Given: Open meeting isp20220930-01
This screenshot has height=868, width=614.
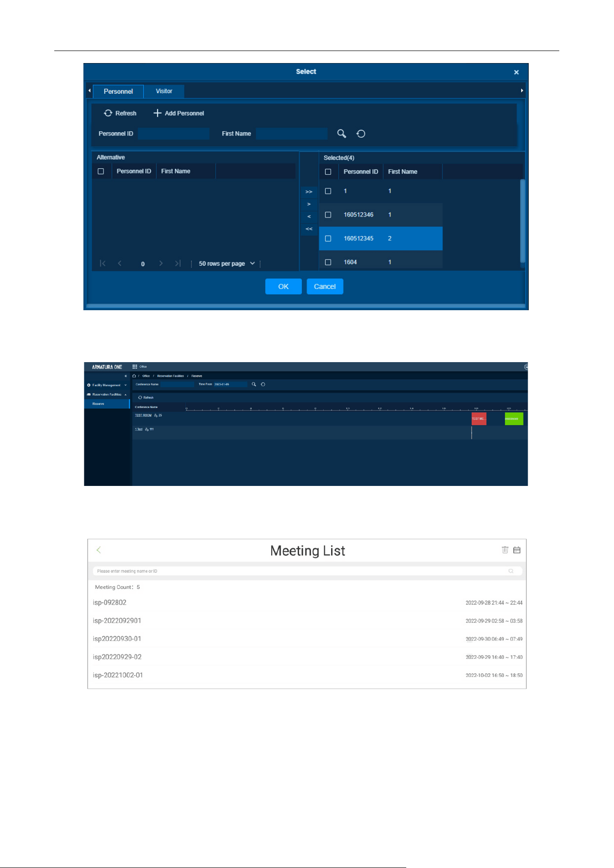Looking at the screenshot, I should pos(307,639).
